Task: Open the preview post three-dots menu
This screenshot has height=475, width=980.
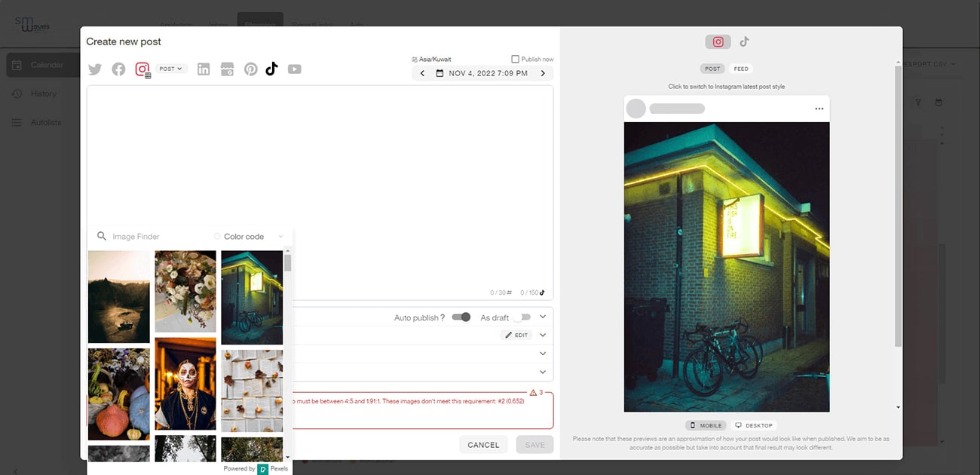Action: coord(819,109)
